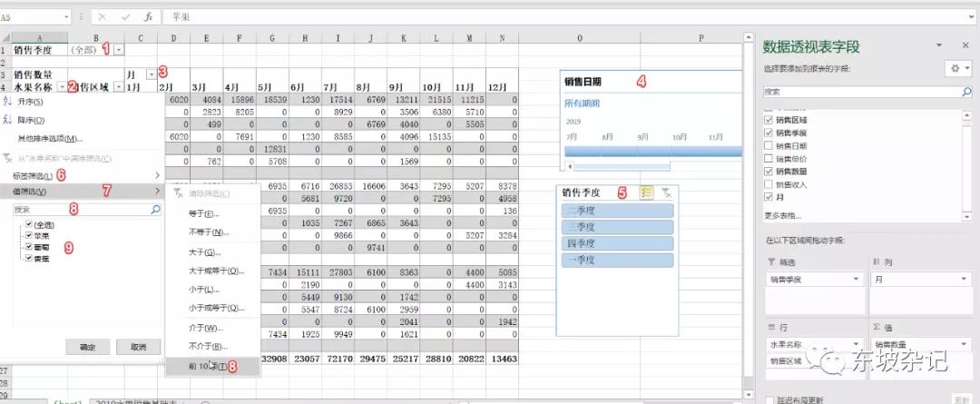The height and width of the screenshot is (404, 980).
Task: Close the 数据透视表字段 pane with X
Action: point(965,45)
